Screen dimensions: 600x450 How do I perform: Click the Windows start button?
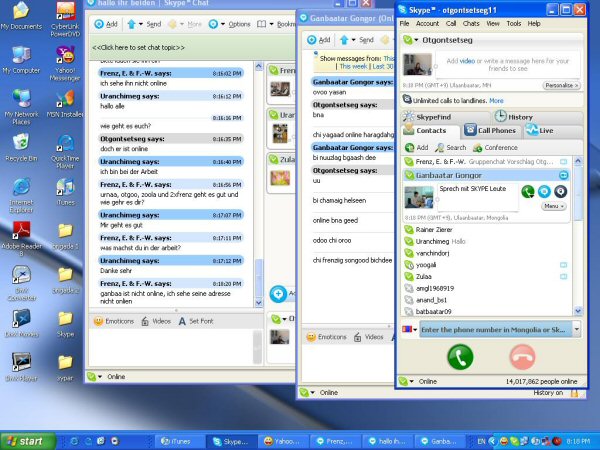click(28, 441)
